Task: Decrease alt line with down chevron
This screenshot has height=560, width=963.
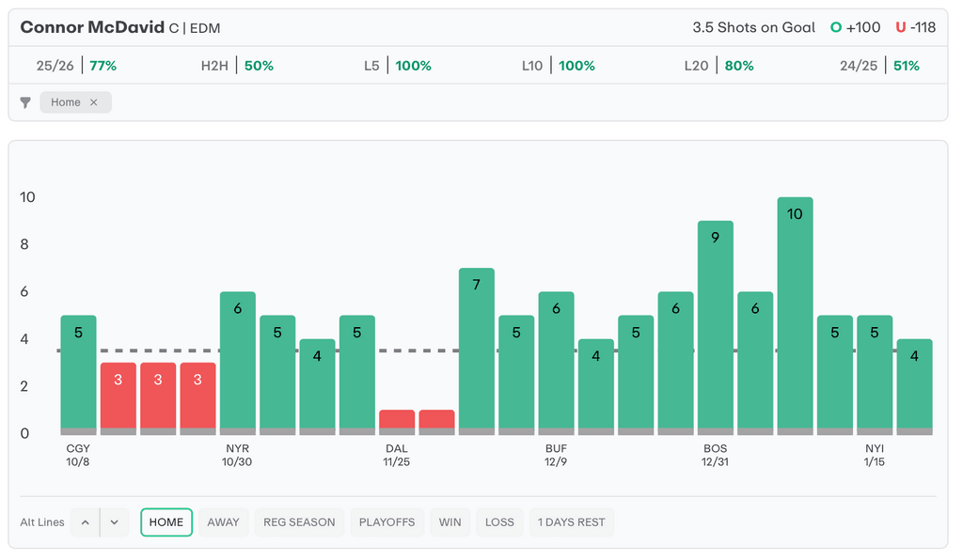Action: click(x=114, y=522)
